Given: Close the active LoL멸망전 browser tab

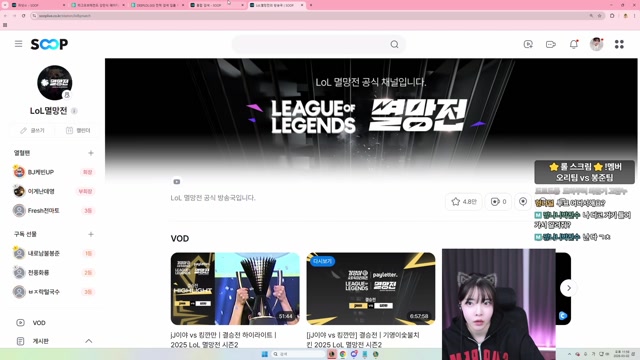Looking at the screenshot, I should (x=302, y=5).
